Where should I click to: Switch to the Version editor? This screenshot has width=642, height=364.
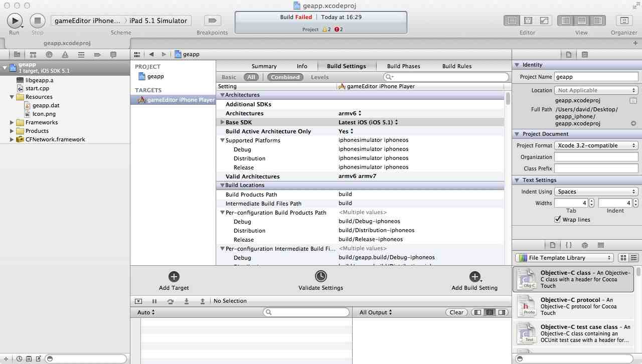(x=544, y=21)
